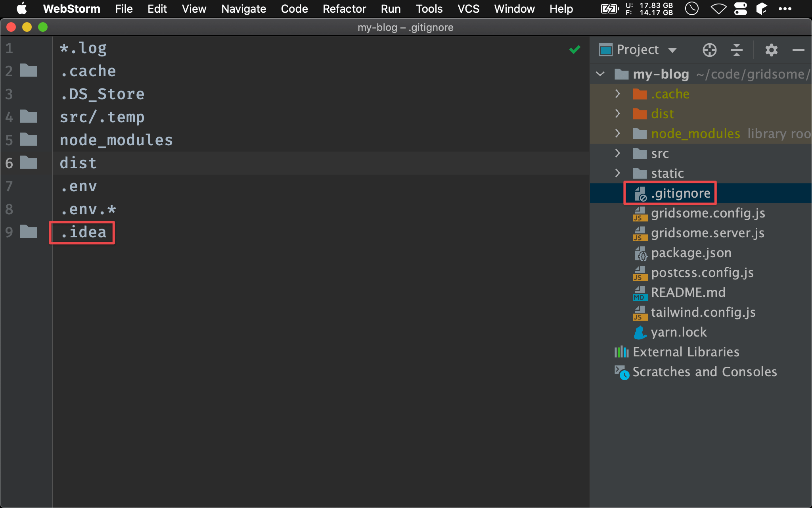Open the View menu
Image resolution: width=812 pixels, height=508 pixels.
point(194,9)
